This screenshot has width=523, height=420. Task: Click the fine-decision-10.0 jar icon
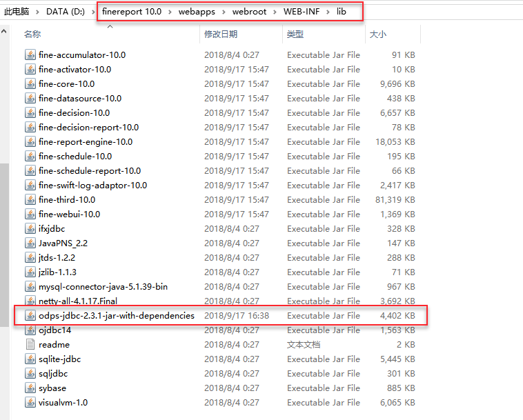pyautogui.click(x=30, y=112)
